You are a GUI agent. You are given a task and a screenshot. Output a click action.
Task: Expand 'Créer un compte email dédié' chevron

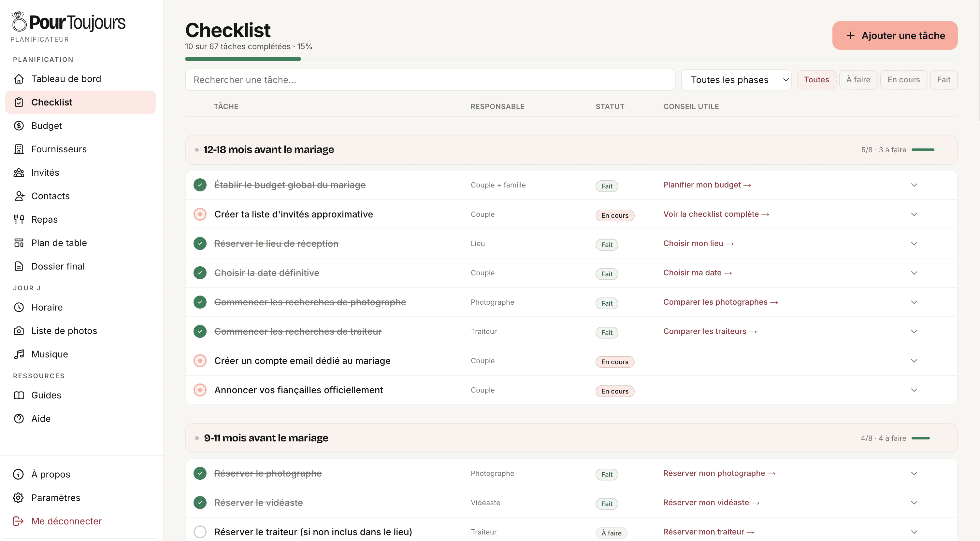[914, 361]
